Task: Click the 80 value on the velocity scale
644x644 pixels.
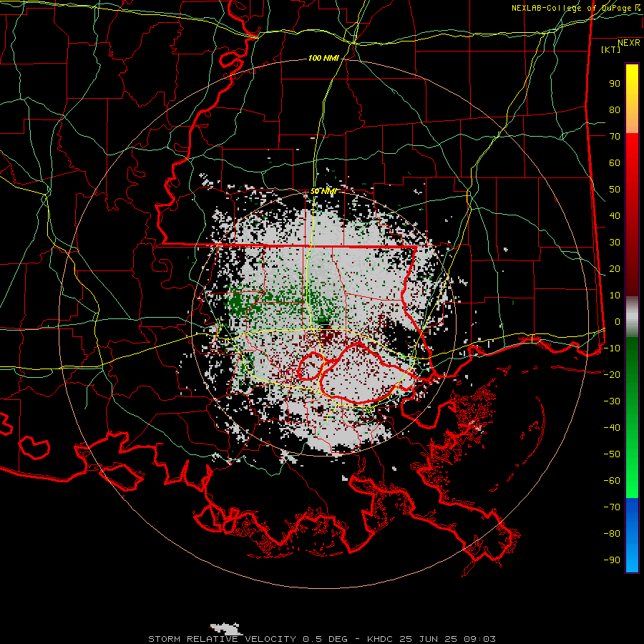Action: tap(615, 110)
